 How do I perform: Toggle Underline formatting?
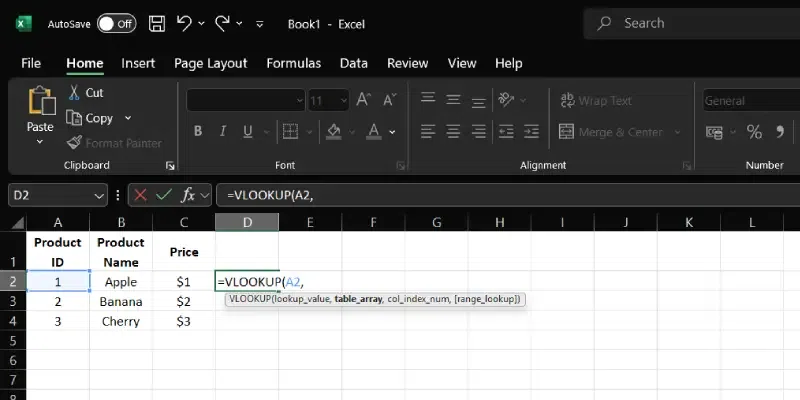(248, 131)
